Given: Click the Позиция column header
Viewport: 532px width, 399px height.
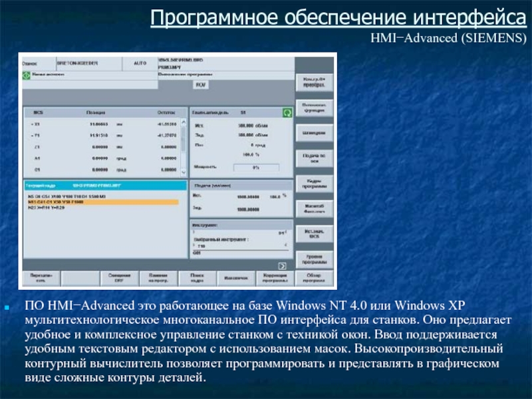Looking at the screenshot, I should pyautogui.click(x=96, y=112).
